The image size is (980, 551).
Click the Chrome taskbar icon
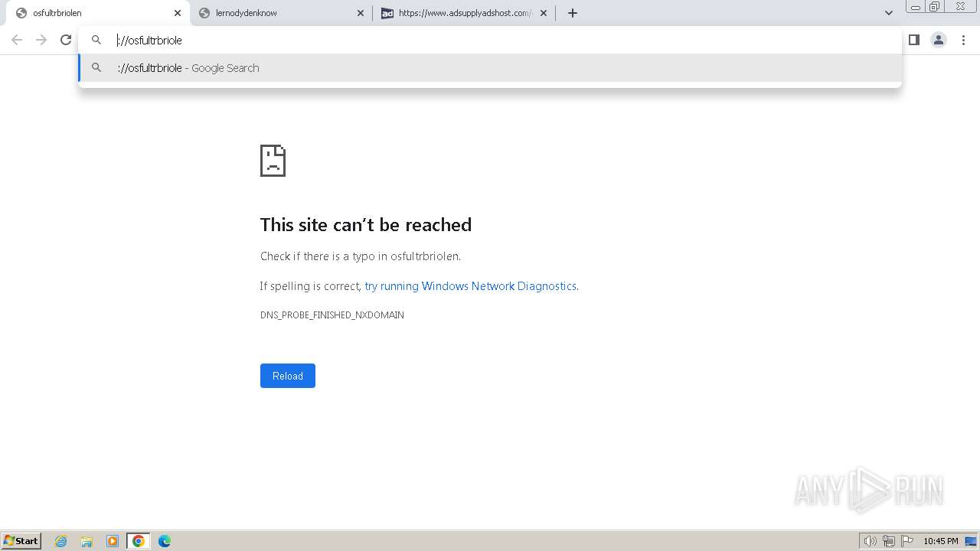point(139,541)
